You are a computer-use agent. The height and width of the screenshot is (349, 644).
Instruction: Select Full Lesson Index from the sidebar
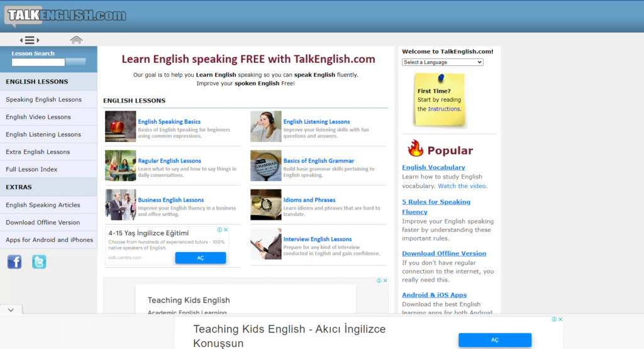[31, 169]
